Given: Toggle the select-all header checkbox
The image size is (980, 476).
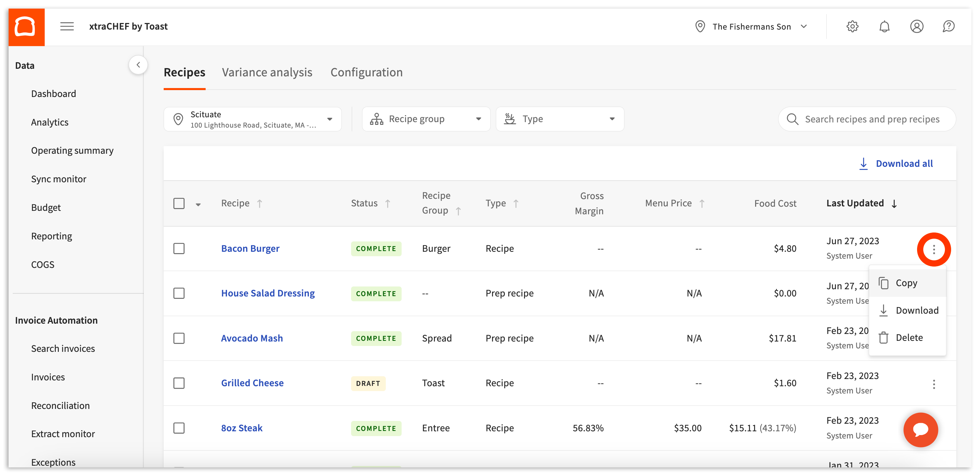Looking at the screenshot, I should pos(179,203).
